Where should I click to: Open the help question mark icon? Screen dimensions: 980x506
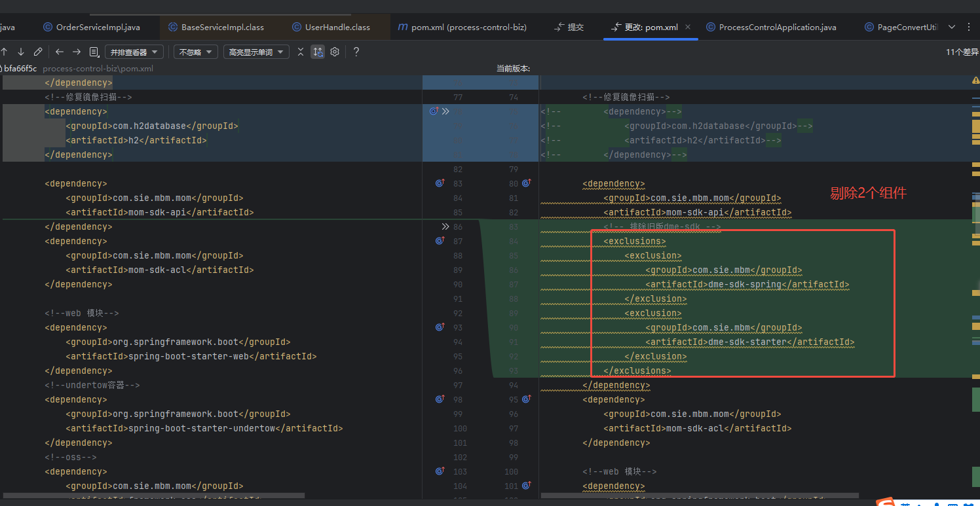(x=356, y=52)
